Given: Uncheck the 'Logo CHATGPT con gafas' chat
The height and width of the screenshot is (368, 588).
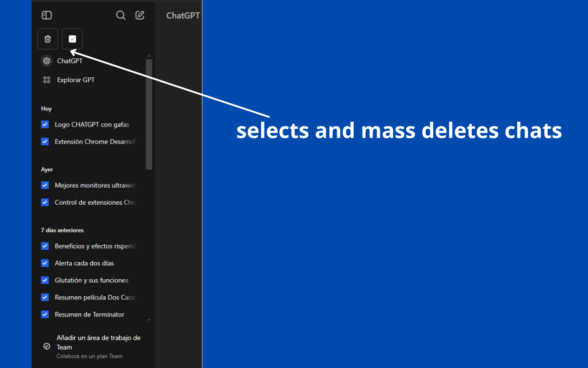Looking at the screenshot, I should tap(45, 124).
